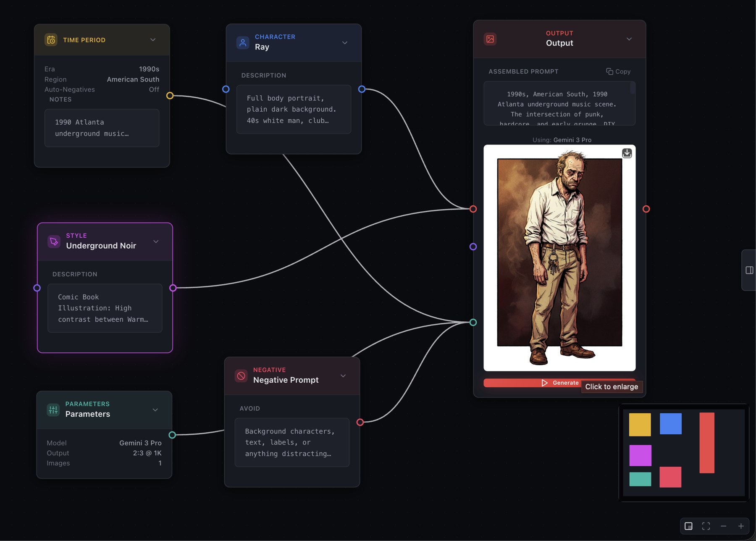Click the Using: Gemini 3 Pro label
The height and width of the screenshot is (541, 756).
(x=562, y=140)
